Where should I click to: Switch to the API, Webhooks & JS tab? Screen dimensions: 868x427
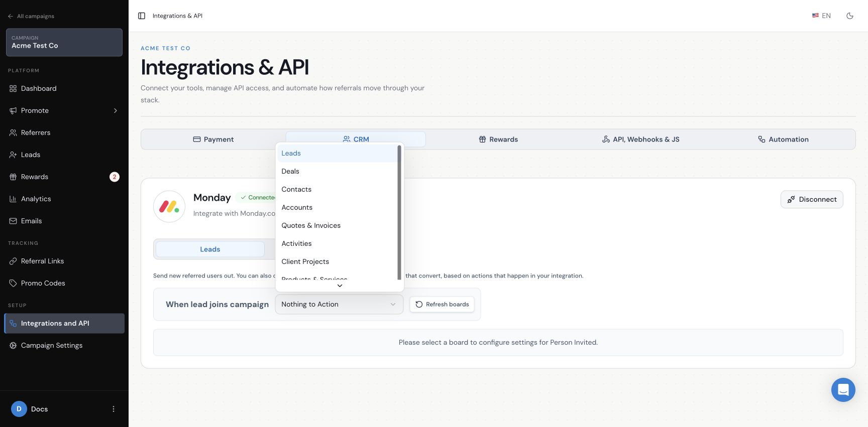pos(640,139)
